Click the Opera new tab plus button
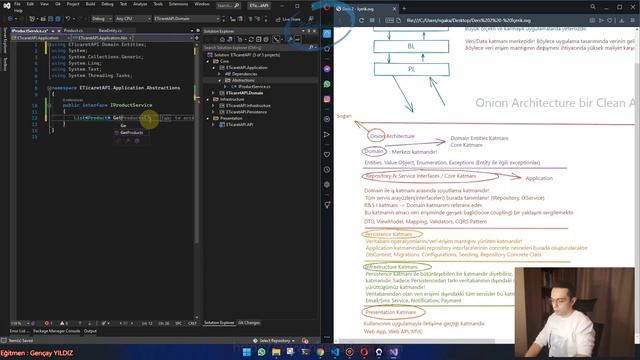The width and height of the screenshot is (640, 360). (404, 8)
